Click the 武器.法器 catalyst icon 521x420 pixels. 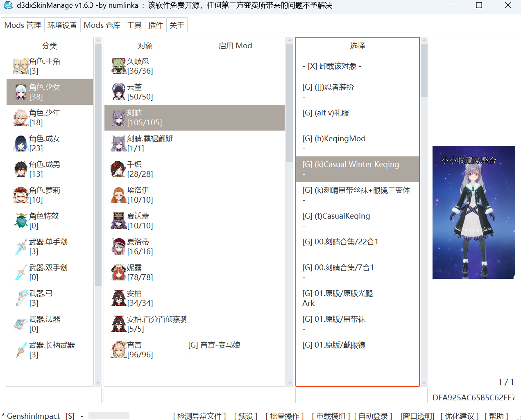tap(20, 324)
